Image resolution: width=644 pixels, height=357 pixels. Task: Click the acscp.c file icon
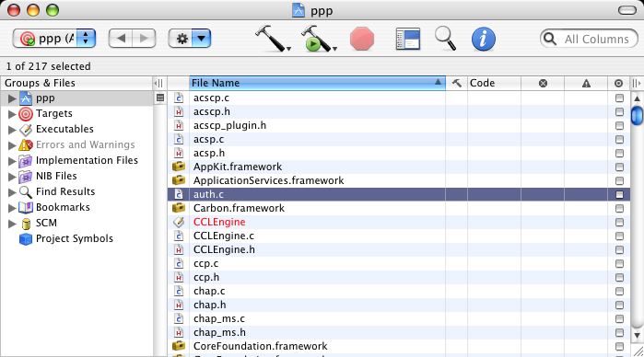179,98
